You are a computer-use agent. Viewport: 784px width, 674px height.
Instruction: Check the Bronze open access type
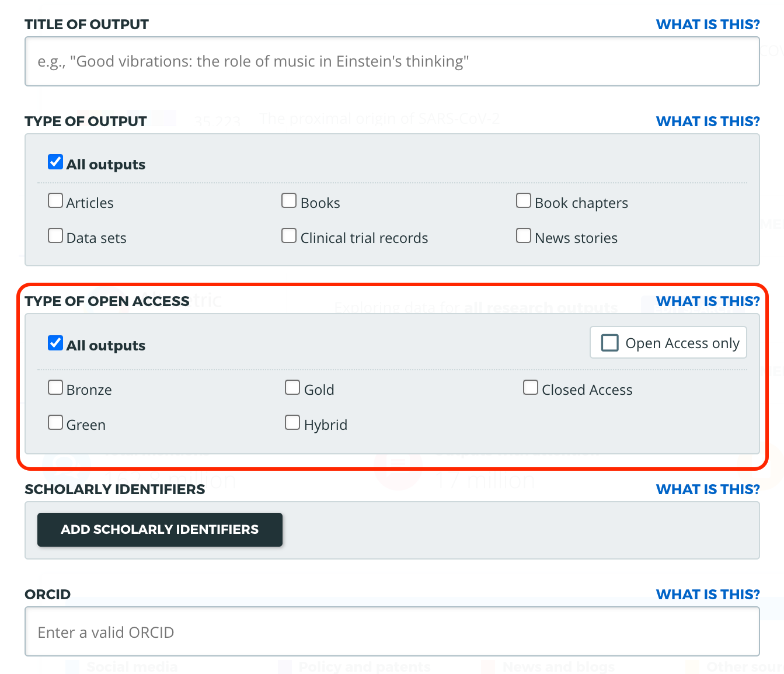[x=55, y=387]
